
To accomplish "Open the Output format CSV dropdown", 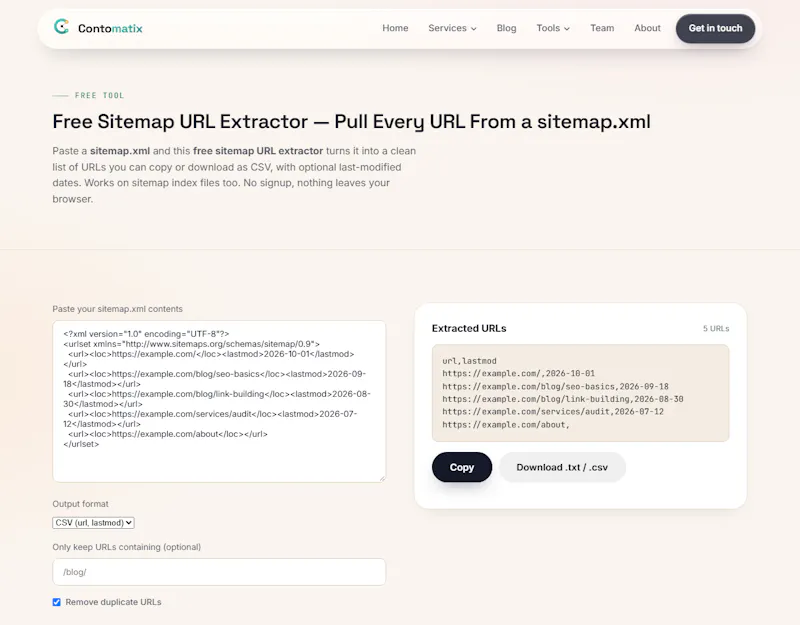I will 93,522.
